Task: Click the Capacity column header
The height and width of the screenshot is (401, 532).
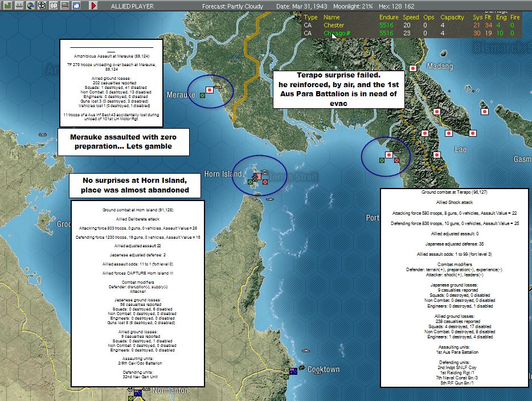Action: pos(452,17)
